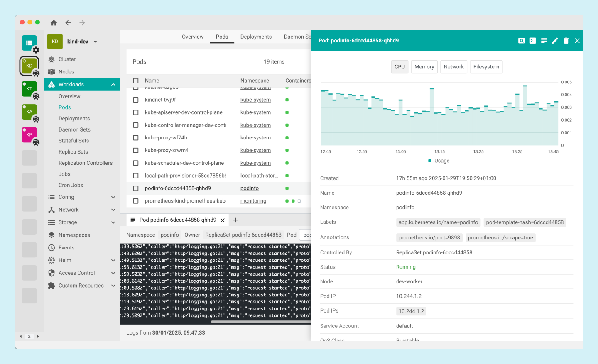Image resolution: width=598 pixels, height=364 pixels.
Task: Tick the kube-proxy-wf74b checkbox
Action: coord(135,138)
